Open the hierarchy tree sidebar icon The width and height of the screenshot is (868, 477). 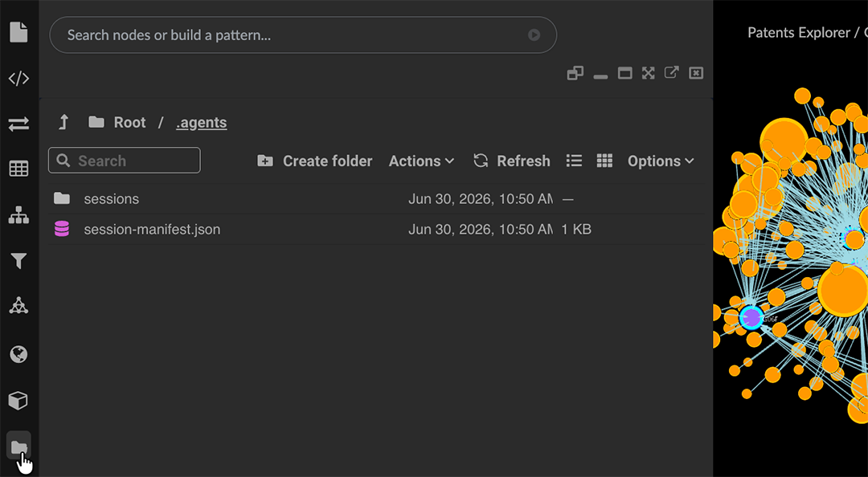[x=18, y=214]
